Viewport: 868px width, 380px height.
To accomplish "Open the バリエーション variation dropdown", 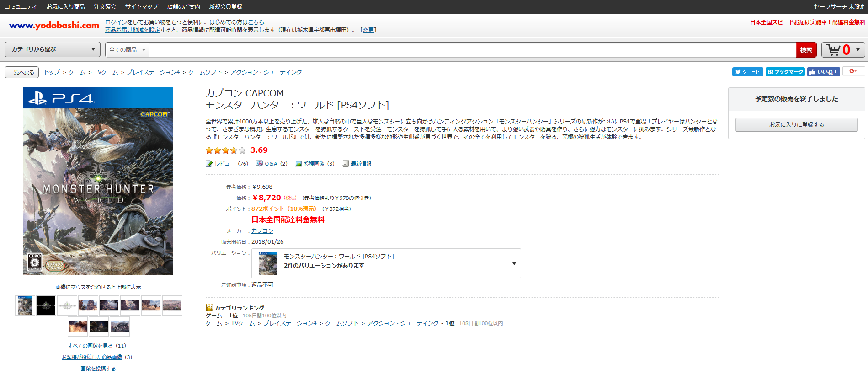I will (x=386, y=263).
